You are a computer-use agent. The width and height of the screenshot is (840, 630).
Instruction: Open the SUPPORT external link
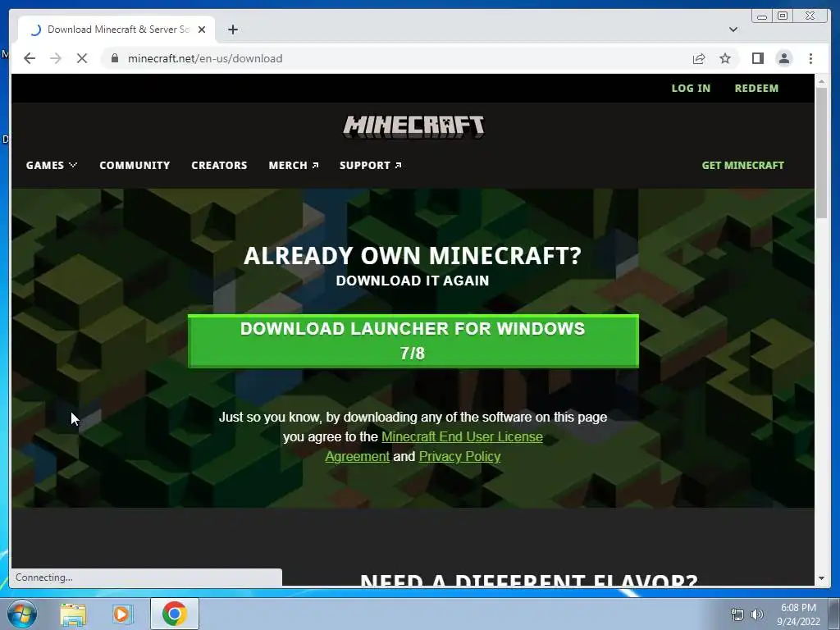pos(370,165)
